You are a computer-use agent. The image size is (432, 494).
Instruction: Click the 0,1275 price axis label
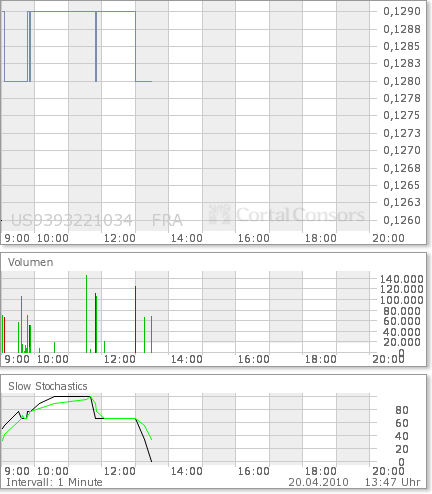(x=402, y=115)
